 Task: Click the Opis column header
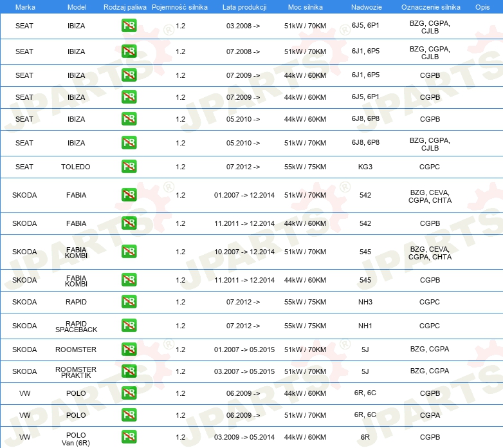coord(482,7)
